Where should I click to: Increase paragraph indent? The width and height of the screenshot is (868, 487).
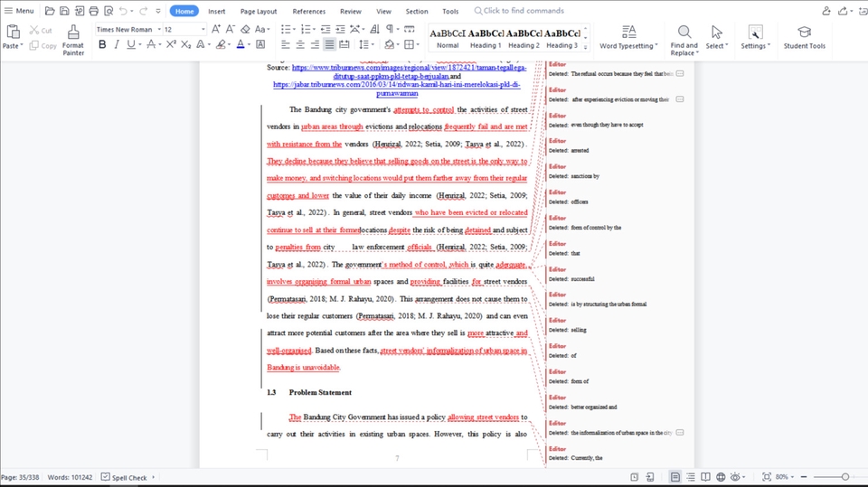point(340,29)
